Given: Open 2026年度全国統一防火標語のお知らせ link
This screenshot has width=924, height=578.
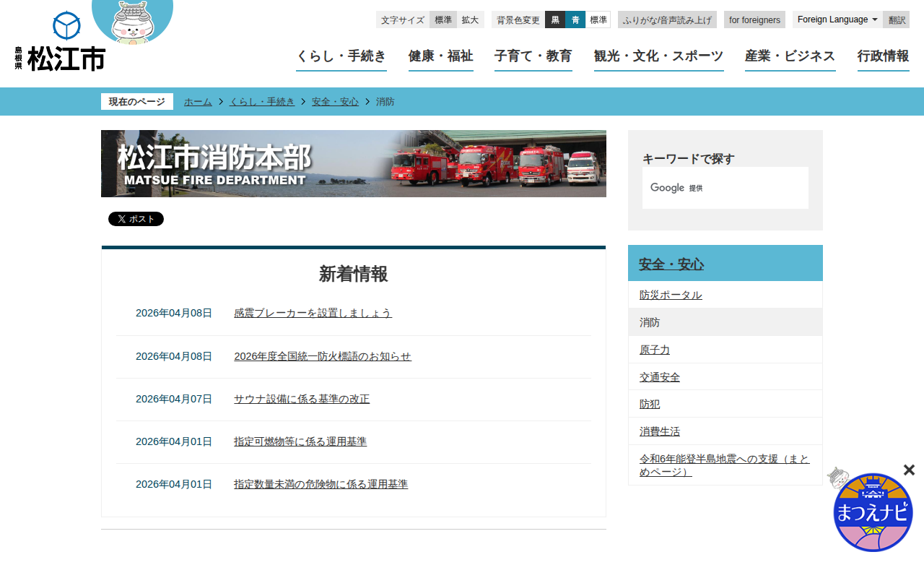Looking at the screenshot, I should coord(323,356).
